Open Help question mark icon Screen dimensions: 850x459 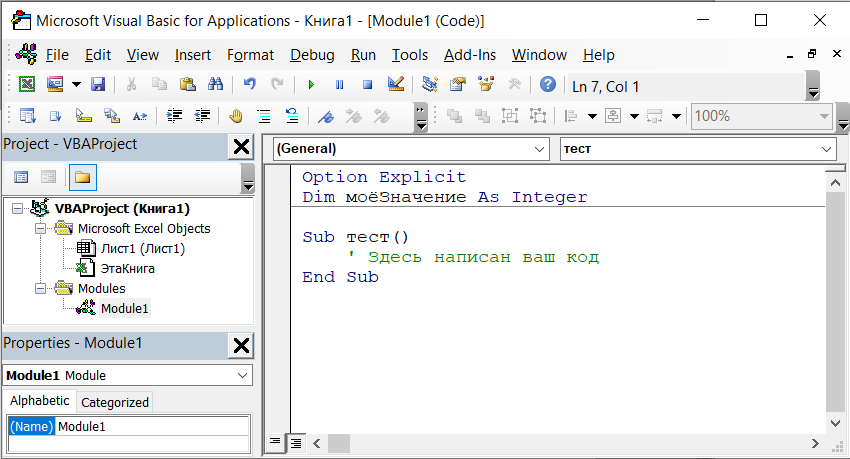tap(548, 84)
